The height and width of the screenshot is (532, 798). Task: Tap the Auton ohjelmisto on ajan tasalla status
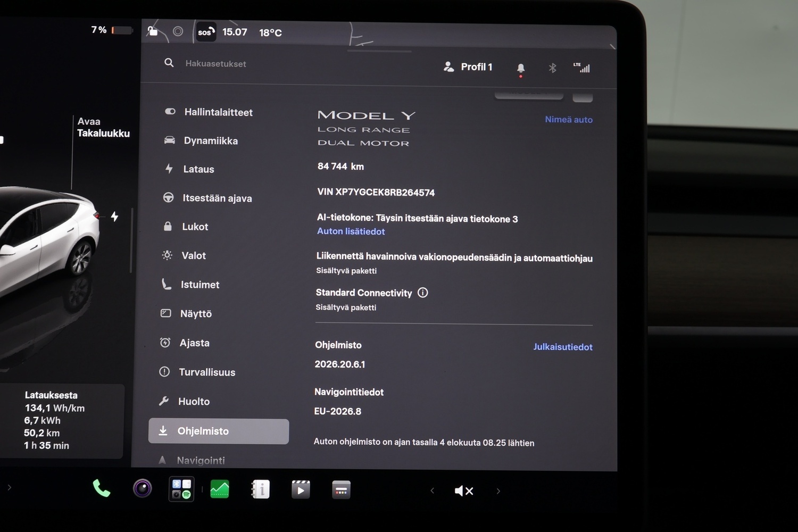(x=424, y=443)
